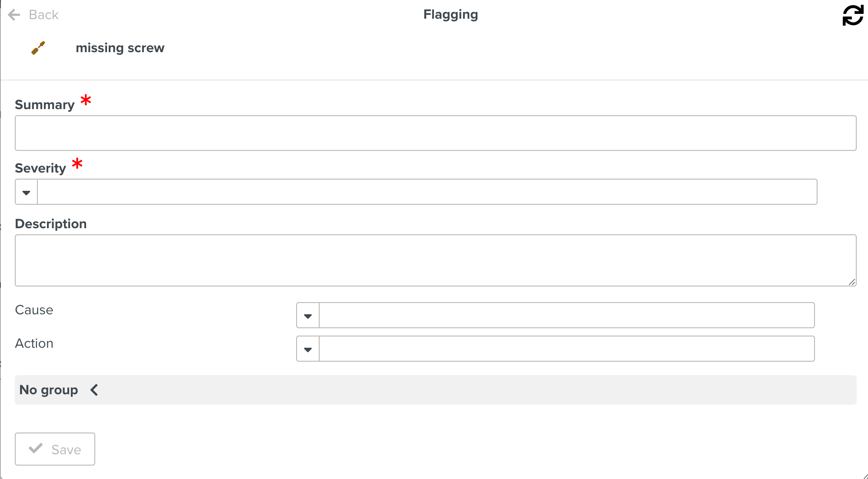Expand the No group chevron
The width and height of the screenshot is (868, 479).
coord(94,390)
